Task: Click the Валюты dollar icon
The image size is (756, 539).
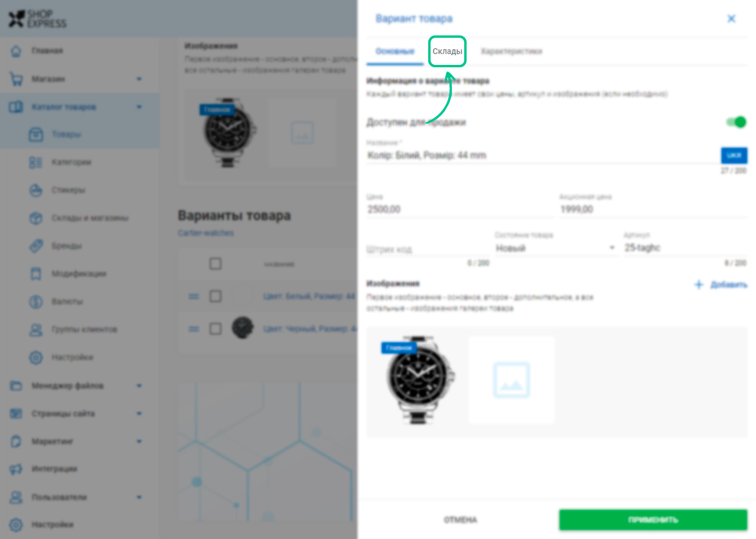Action: 36,302
